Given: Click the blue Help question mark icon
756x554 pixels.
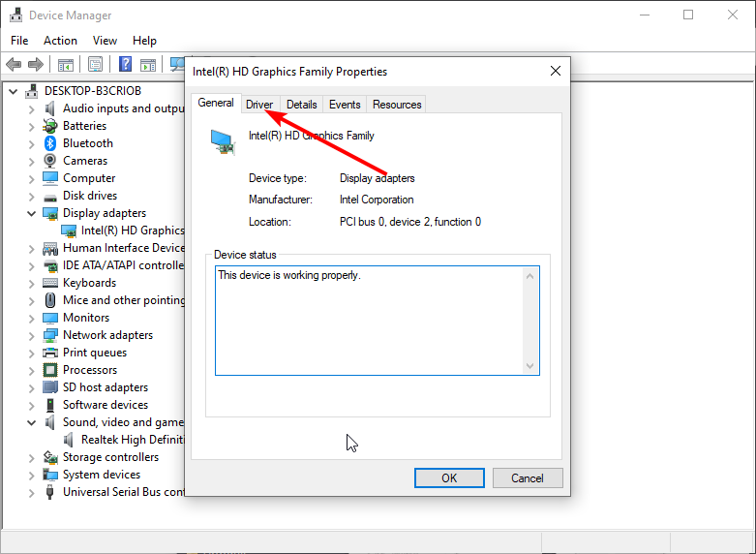Looking at the screenshot, I should pos(125,64).
